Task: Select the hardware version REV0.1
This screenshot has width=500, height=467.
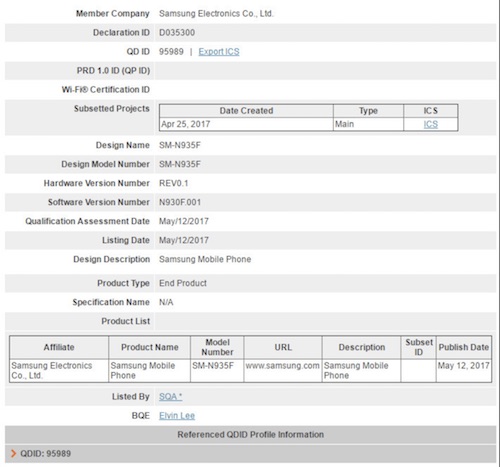Action: (174, 183)
